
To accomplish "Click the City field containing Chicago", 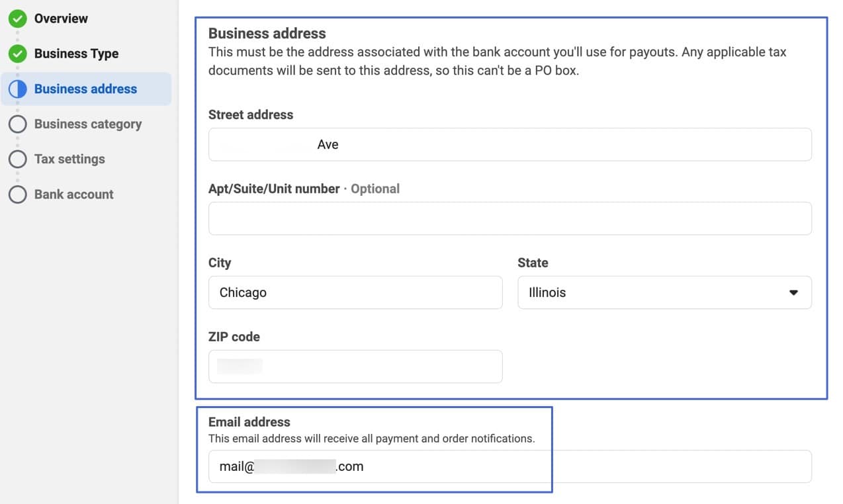I will [355, 292].
